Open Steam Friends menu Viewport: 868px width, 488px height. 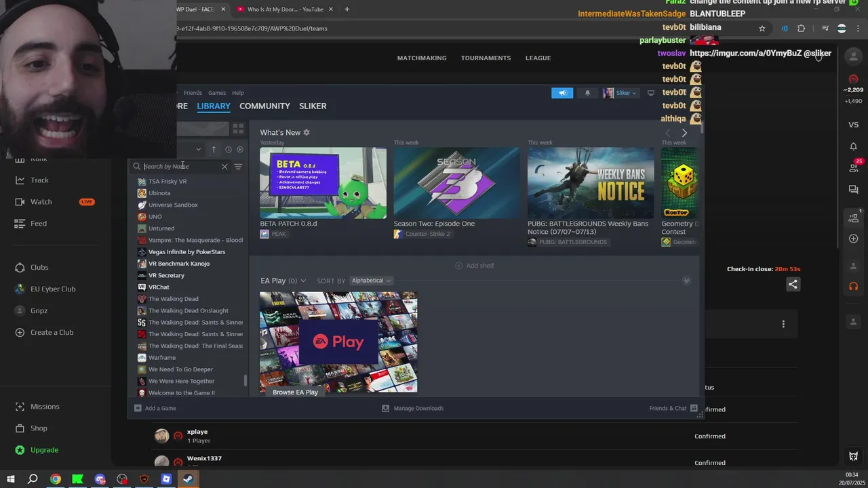pos(193,93)
